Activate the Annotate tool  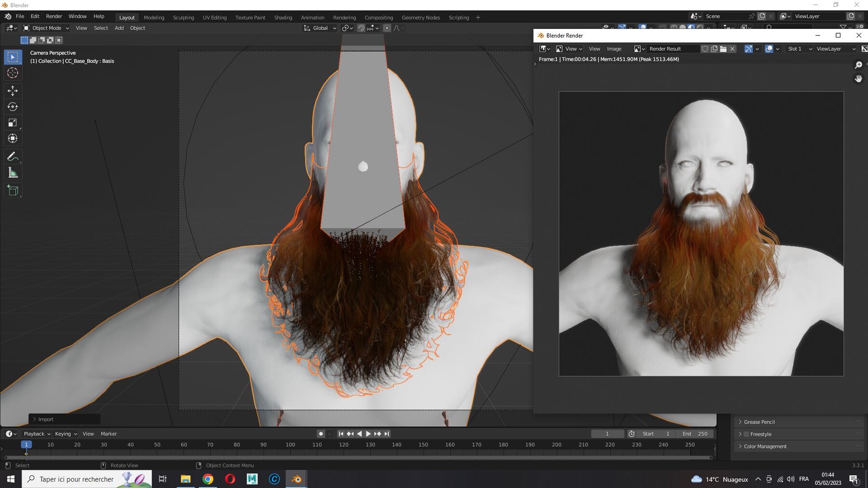pos(13,157)
